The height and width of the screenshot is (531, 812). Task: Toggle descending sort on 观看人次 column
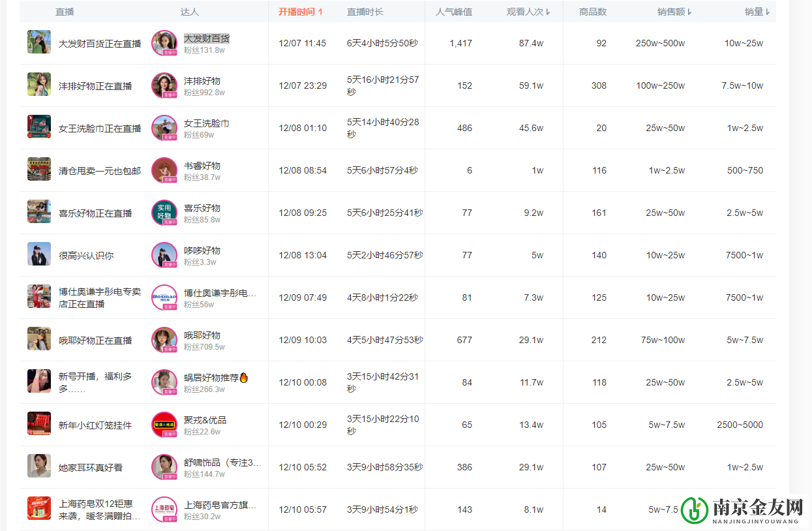528,11
